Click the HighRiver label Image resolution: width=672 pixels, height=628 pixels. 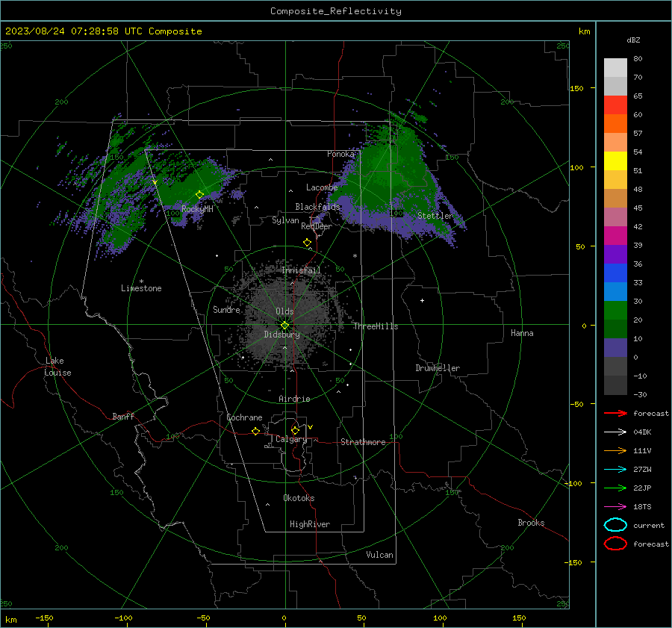pos(310,524)
